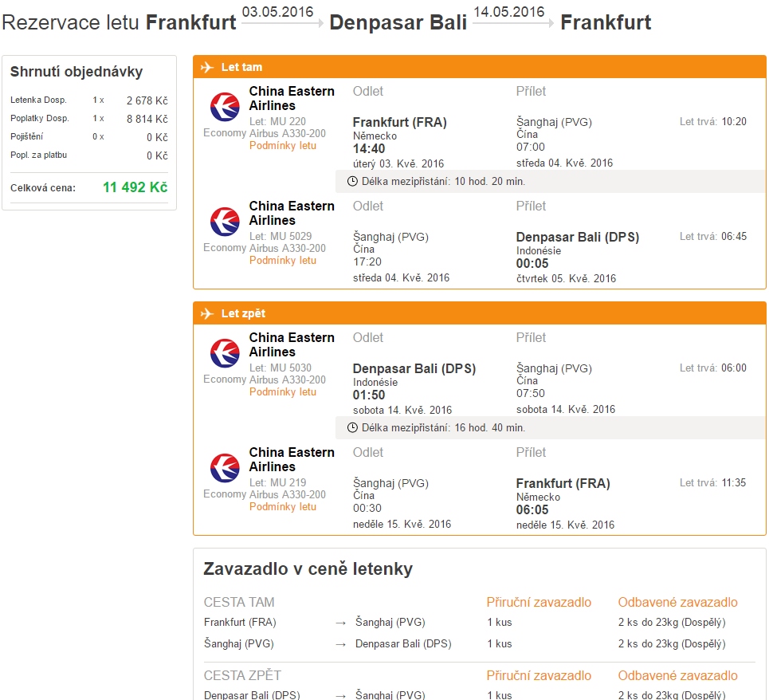Screen dimensions: 769x700
Task: Click the flight number Let: MU 5029
Action: click(x=281, y=236)
